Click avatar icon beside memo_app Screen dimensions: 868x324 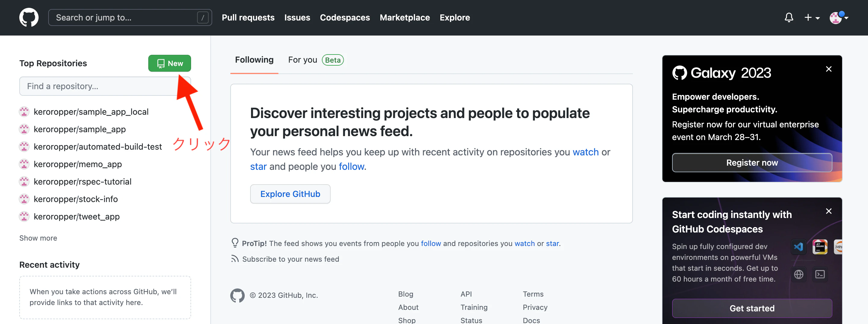[x=24, y=164]
